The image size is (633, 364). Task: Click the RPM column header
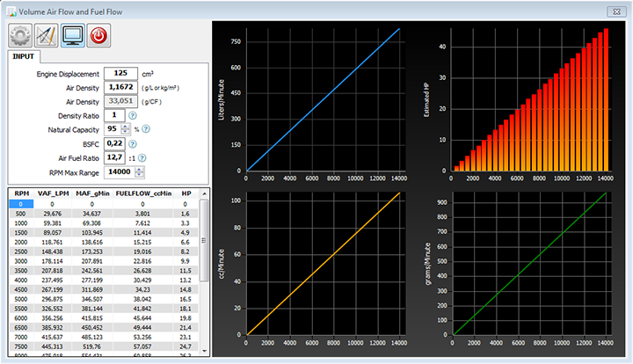pyautogui.click(x=21, y=193)
